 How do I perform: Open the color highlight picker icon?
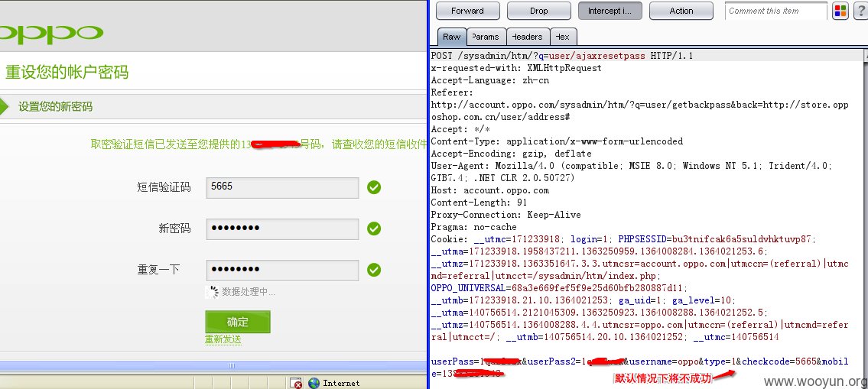point(840,11)
